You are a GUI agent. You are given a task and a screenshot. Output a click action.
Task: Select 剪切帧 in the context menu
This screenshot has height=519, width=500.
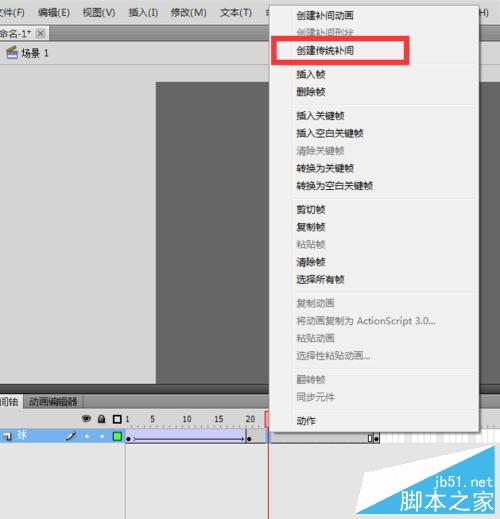[311, 210]
